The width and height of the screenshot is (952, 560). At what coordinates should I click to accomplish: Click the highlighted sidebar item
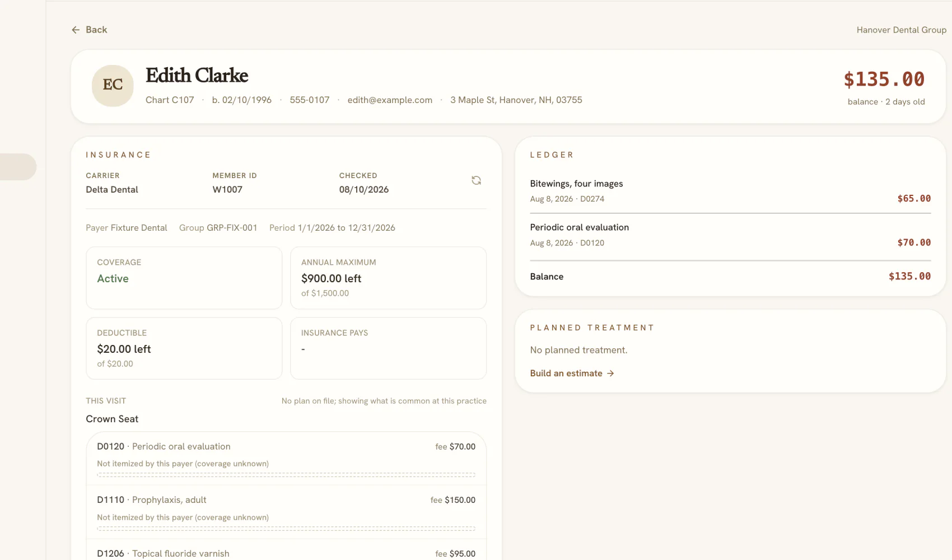(18, 167)
